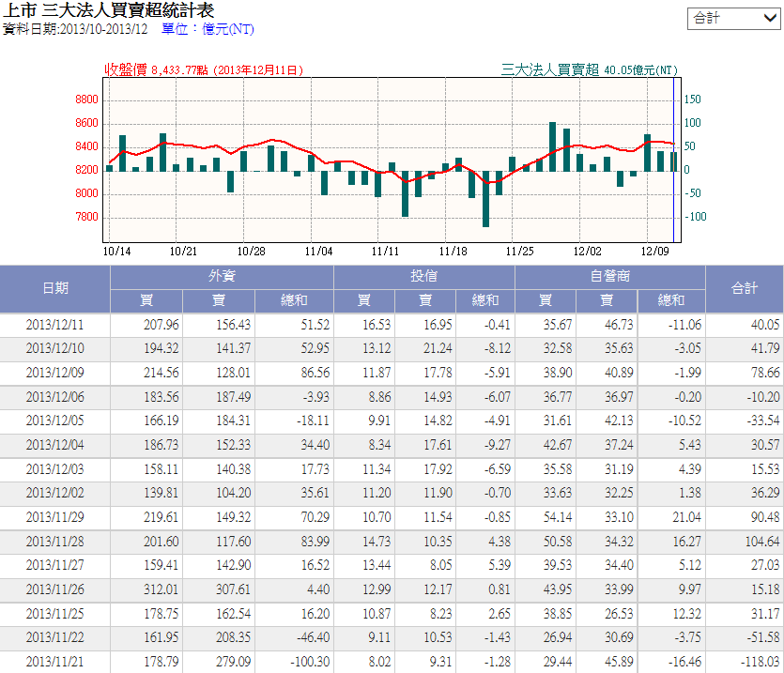Screen dimensions: 784x673
Task: Select date cell 2013/11/27
Action: 55,565
